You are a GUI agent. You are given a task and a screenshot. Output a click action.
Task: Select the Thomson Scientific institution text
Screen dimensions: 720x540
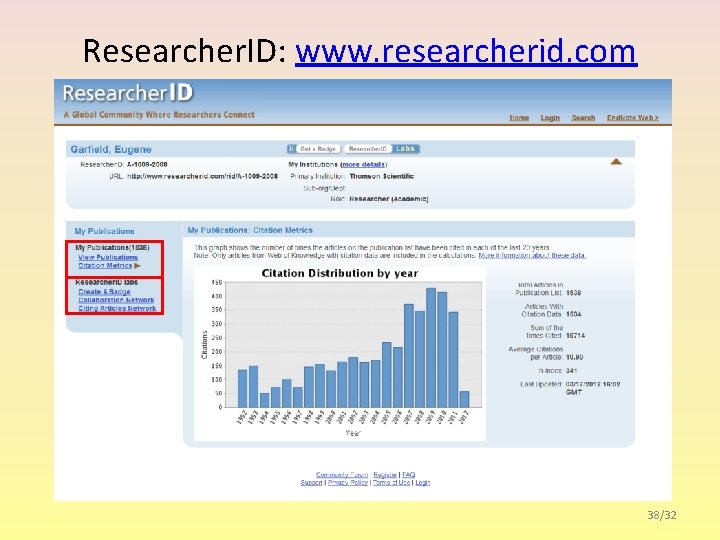coord(382,176)
